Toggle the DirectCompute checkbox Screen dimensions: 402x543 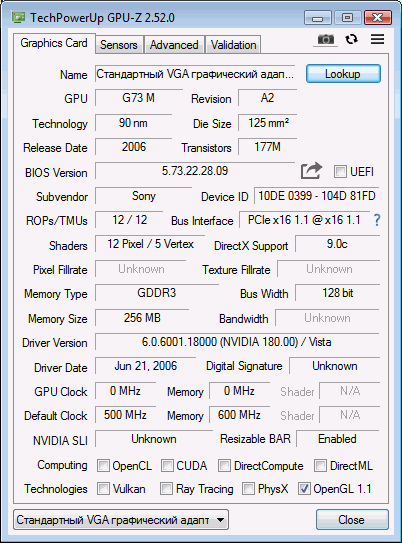click(224, 466)
